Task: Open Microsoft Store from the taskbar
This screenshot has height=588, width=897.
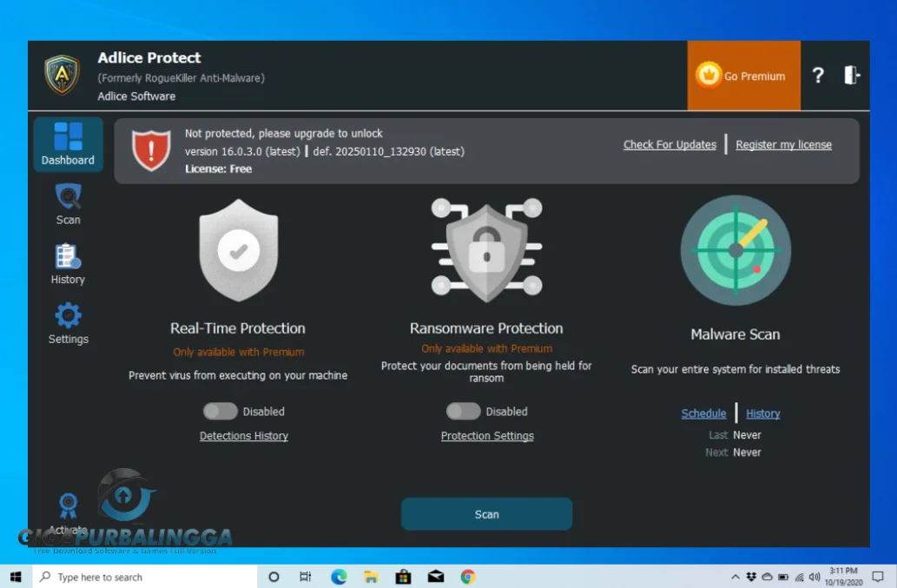Action: tap(403, 577)
